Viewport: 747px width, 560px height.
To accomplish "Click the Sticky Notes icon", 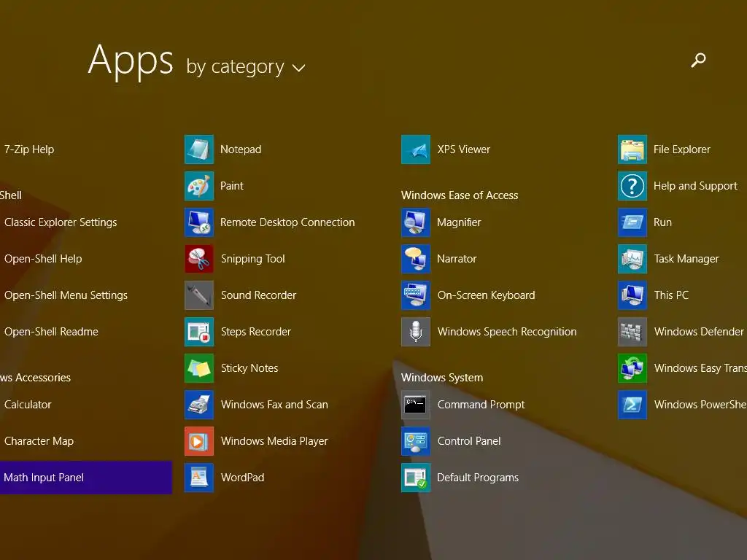I will pos(198,368).
